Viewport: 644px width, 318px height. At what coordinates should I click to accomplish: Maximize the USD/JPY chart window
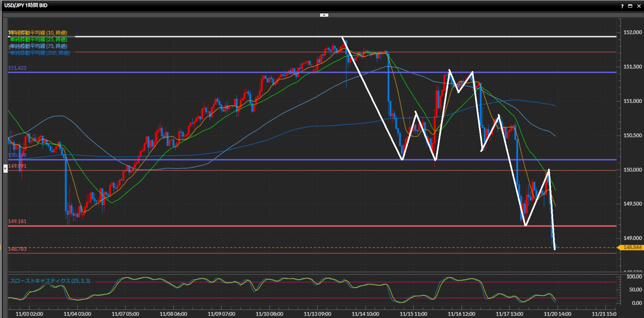coord(630,6)
